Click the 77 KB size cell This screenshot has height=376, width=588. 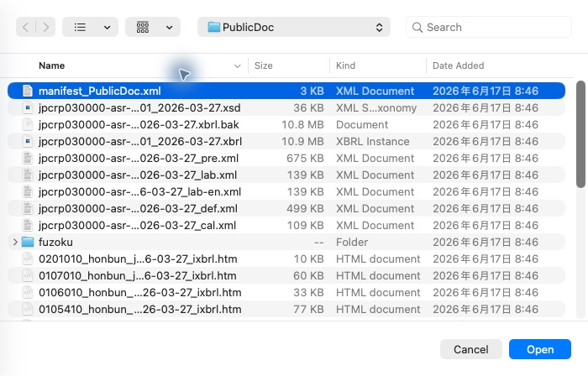pyautogui.click(x=308, y=310)
